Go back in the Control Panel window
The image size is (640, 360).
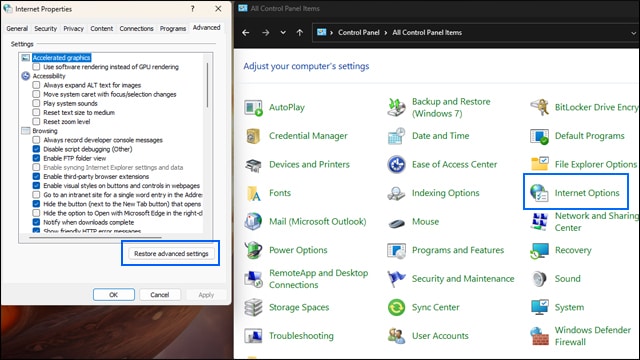coord(246,33)
